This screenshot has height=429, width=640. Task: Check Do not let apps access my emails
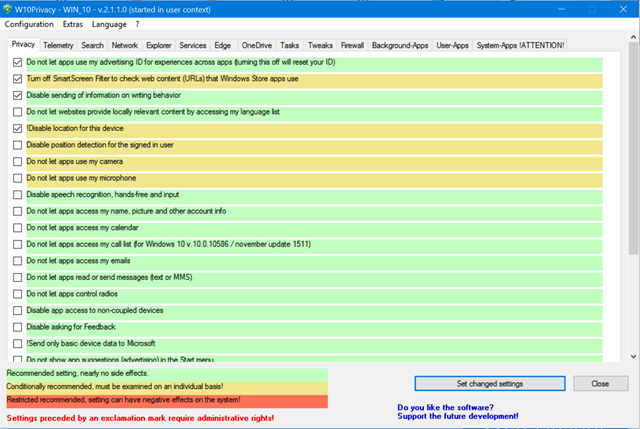pyautogui.click(x=17, y=261)
